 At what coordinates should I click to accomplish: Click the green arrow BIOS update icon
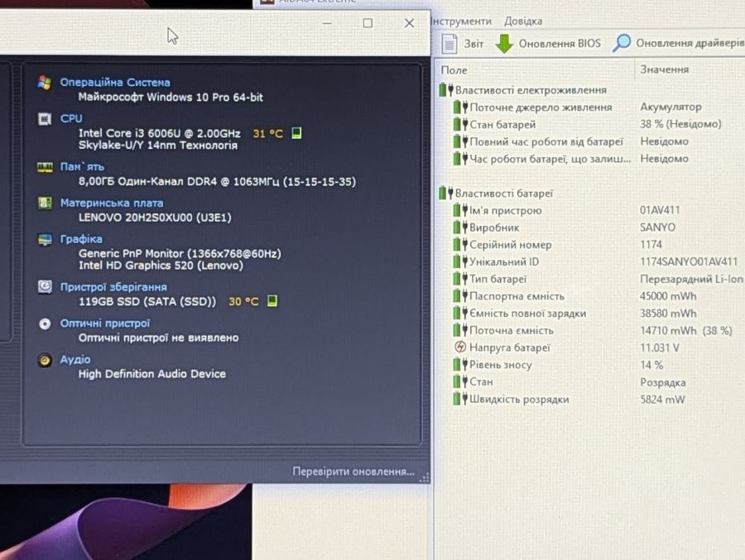click(x=504, y=43)
